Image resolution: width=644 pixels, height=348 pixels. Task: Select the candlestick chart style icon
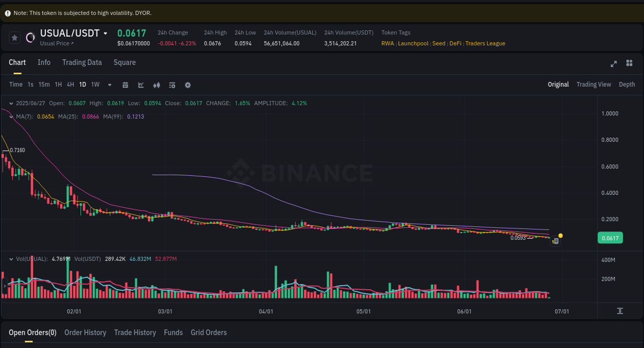pyautogui.click(x=157, y=85)
